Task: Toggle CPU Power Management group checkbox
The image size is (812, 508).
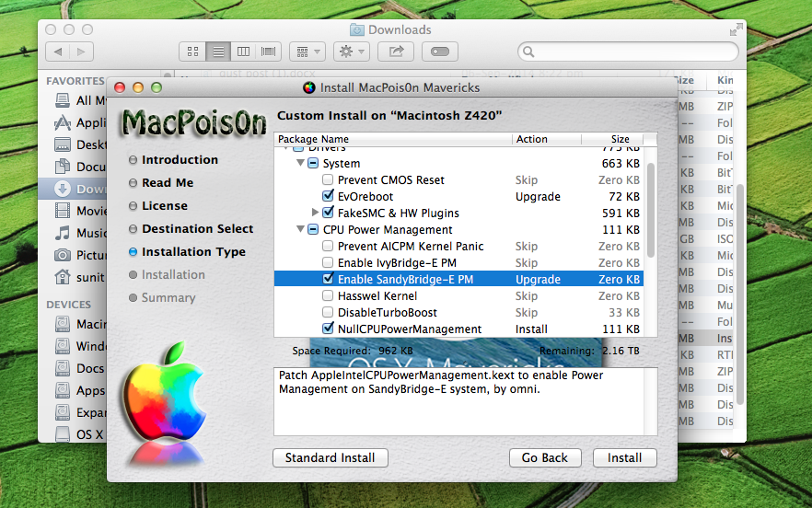Action: [313, 229]
